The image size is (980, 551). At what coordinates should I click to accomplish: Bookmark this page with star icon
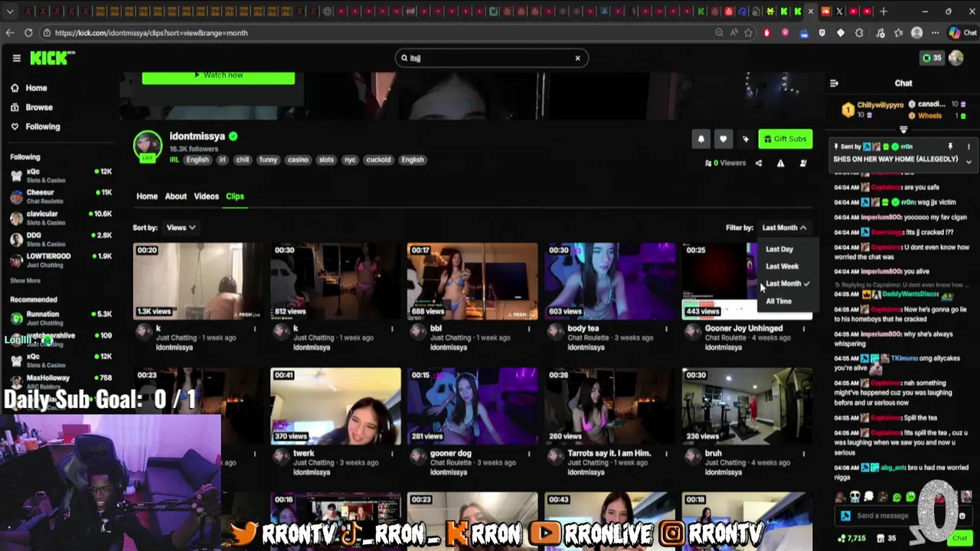click(x=748, y=33)
